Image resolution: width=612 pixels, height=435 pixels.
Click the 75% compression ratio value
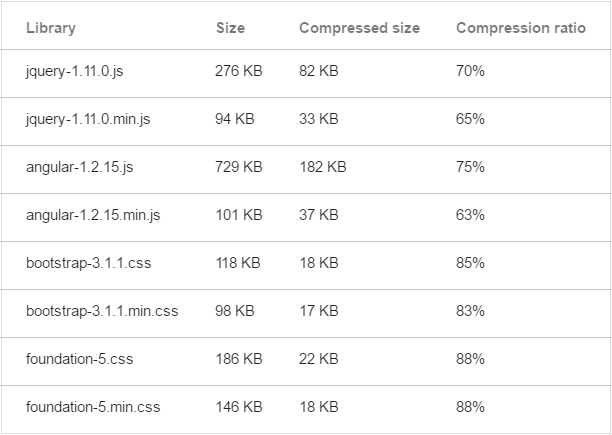470,167
